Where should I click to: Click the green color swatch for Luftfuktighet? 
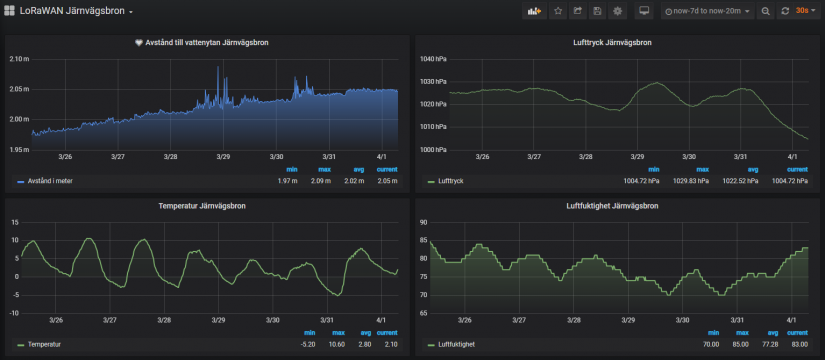[x=432, y=345]
